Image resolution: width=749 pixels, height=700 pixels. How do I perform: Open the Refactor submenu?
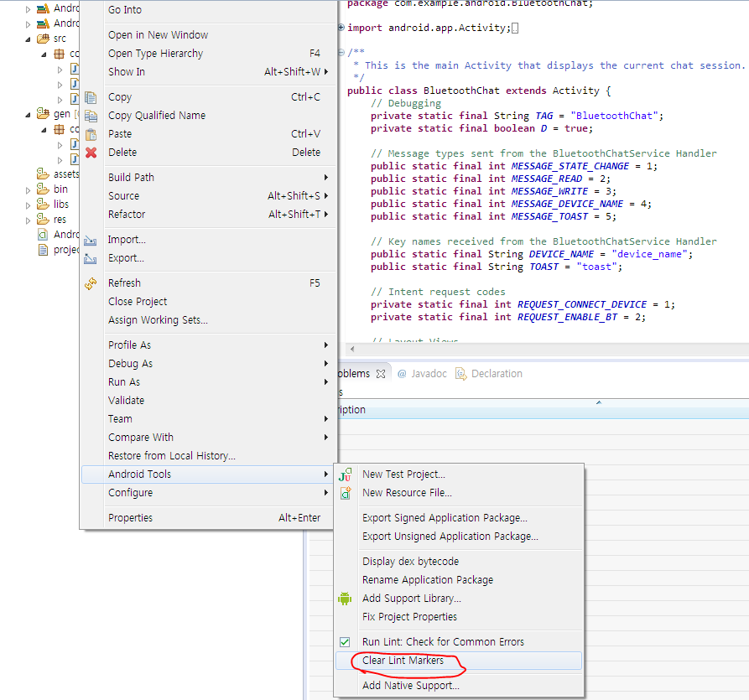click(x=207, y=215)
